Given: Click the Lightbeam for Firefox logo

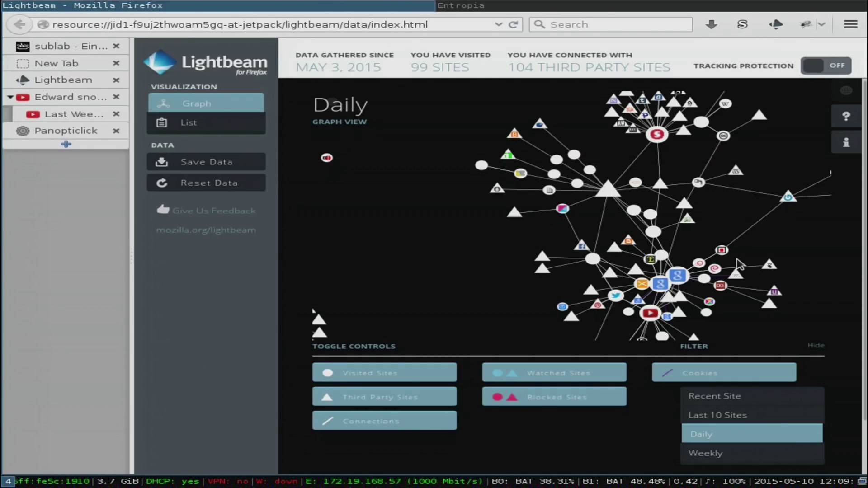Looking at the screenshot, I should [206, 62].
